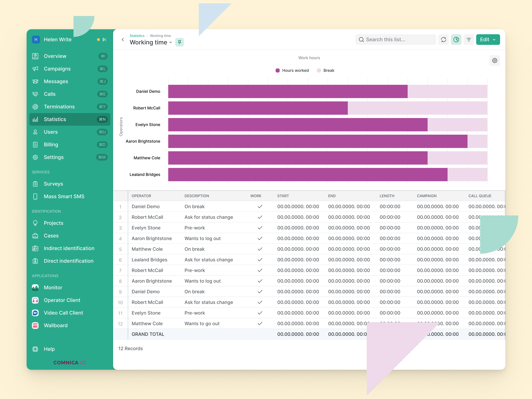The image size is (532, 399).
Task: Open the filter list icon
Action: pyautogui.click(x=469, y=40)
